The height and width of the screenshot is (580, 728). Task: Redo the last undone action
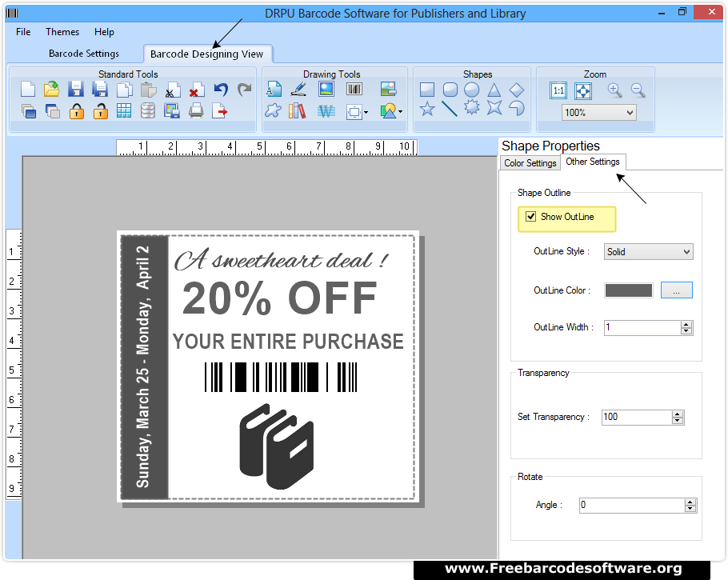(245, 89)
